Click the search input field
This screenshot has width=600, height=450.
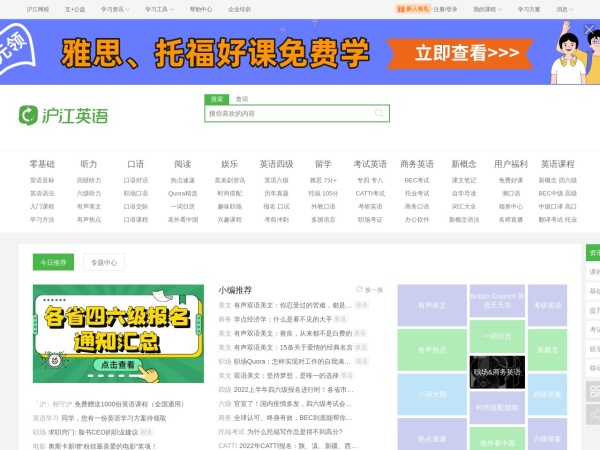[x=288, y=113]
